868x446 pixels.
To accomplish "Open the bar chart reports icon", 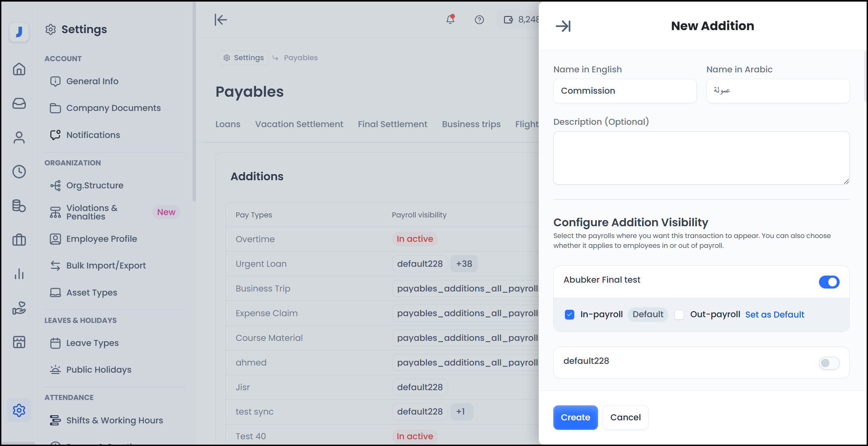I will click(x=19, y=274).
